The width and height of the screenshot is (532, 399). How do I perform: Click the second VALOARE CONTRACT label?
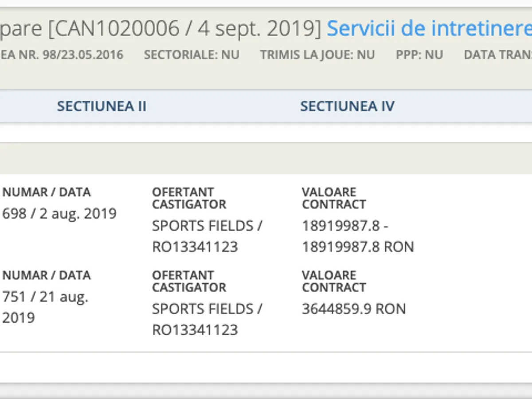point(334,281)
